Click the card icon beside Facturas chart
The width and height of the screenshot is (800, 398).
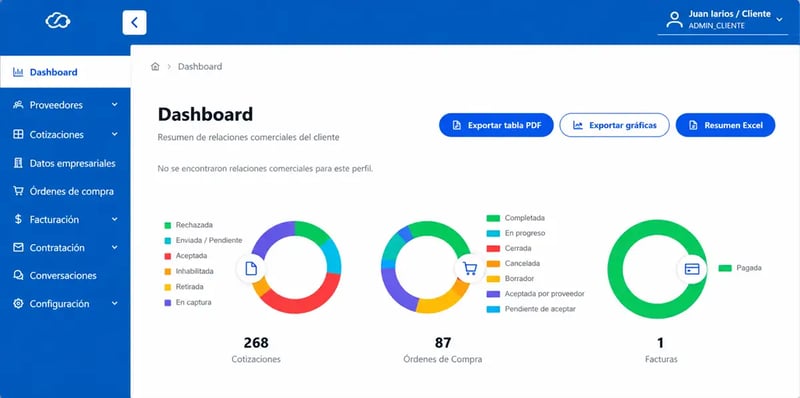click(x=691, y=269)
